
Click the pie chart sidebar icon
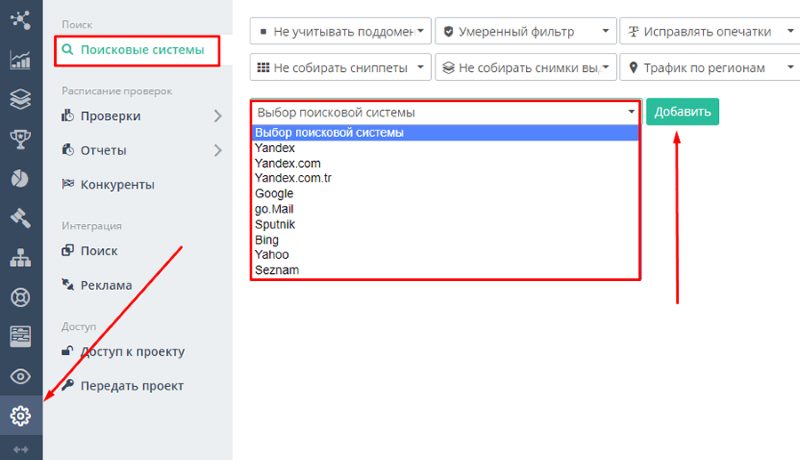[20, 178]
